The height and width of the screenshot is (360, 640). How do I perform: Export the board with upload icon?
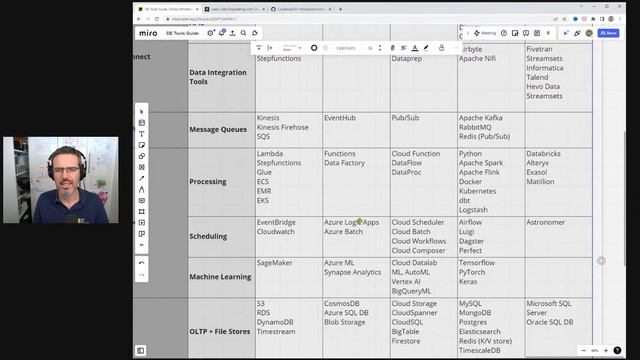[233, 33]
